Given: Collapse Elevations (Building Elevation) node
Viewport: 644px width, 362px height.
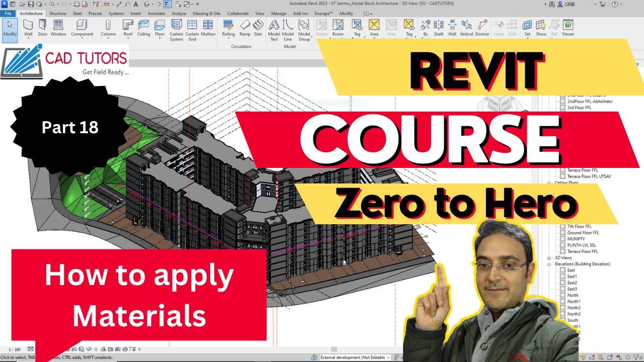Looking at the screenshot, I should [x=549, y=264].
